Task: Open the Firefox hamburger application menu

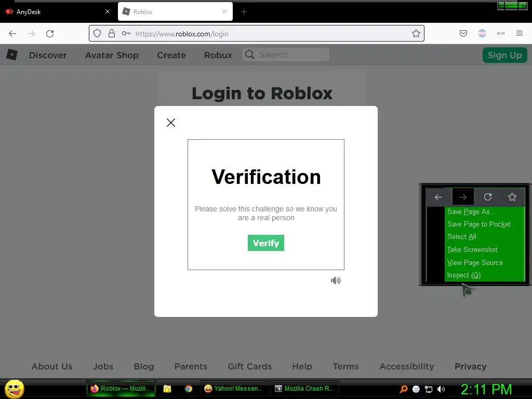Action: (520, 33)
